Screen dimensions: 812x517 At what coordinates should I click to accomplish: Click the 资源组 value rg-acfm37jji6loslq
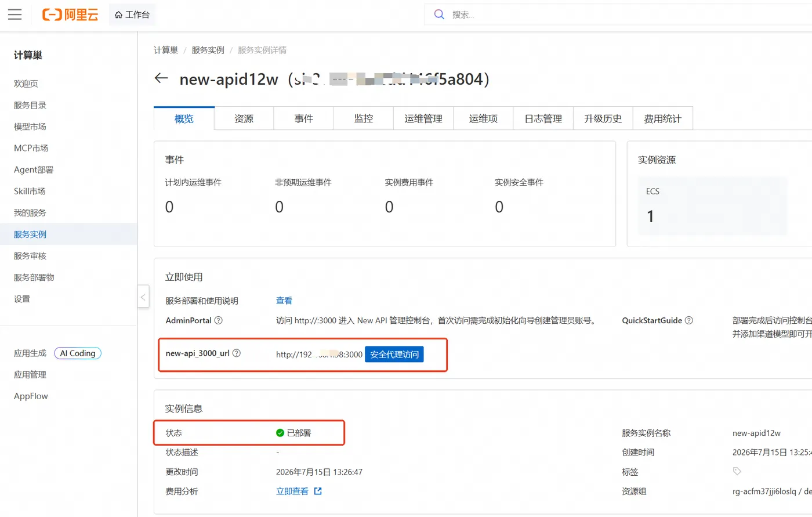click(x=764, y=491)
